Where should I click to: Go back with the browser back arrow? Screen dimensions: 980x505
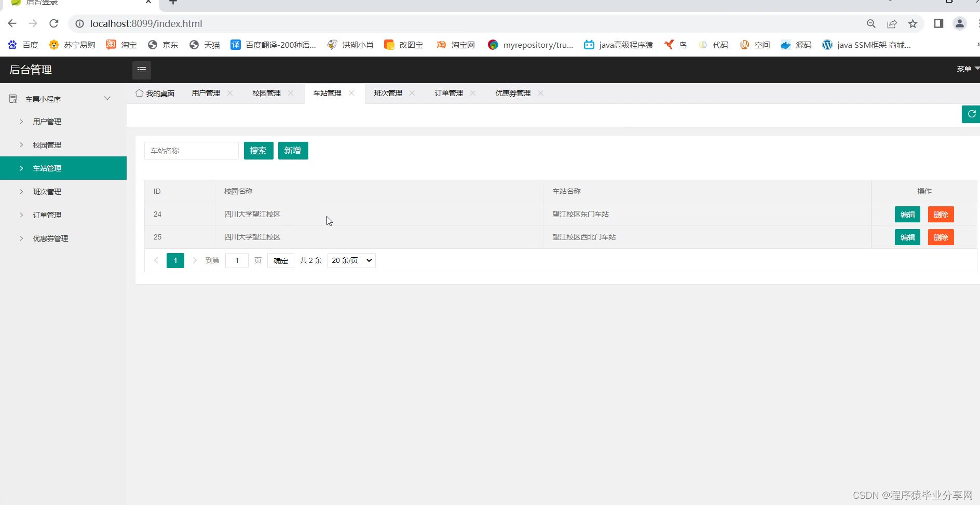click(x=12, y=23)
